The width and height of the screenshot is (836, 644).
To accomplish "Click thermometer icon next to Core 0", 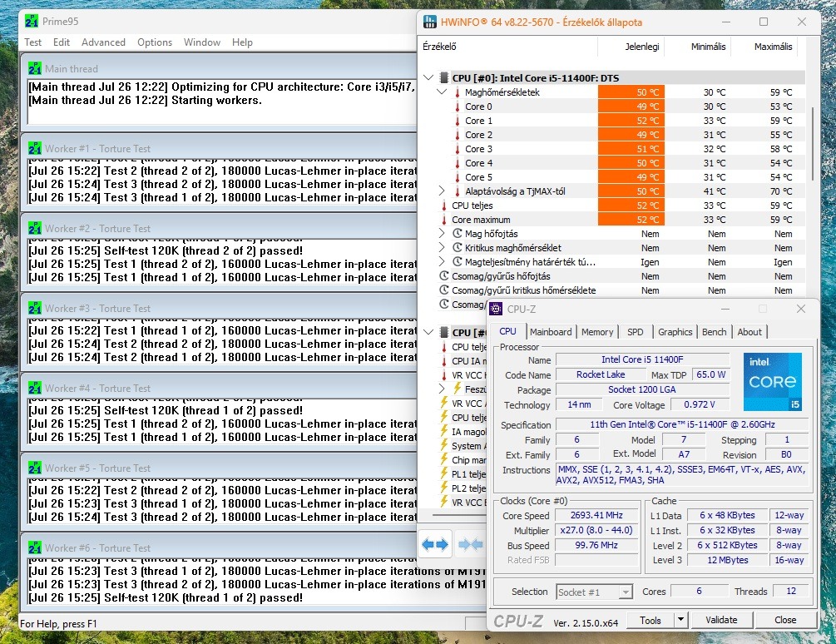I will [457, 107].
